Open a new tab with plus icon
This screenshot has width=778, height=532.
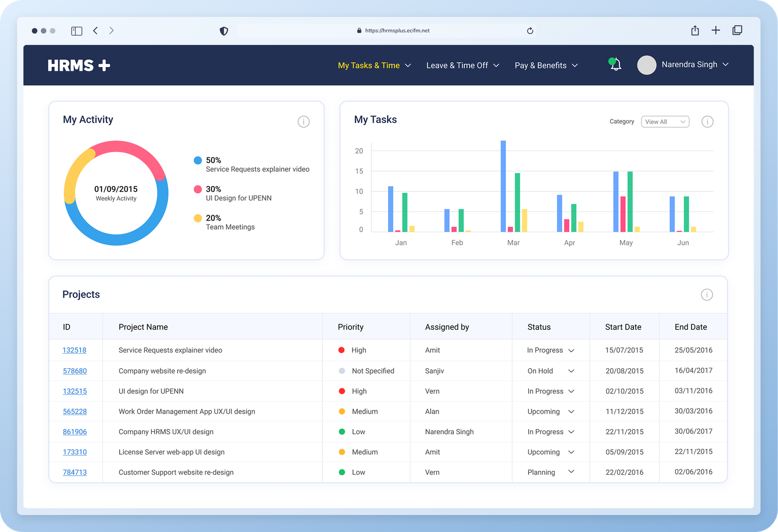click(716, 30)
